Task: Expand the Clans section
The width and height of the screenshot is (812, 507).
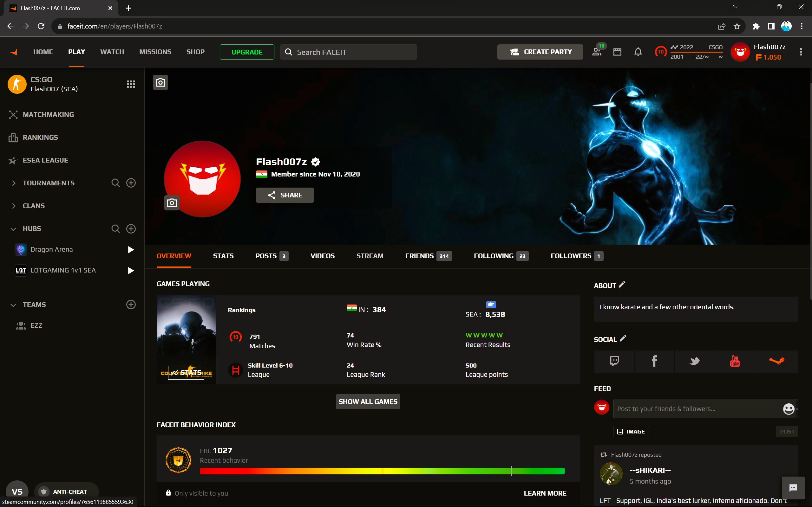Action: (x=14, y=206)
